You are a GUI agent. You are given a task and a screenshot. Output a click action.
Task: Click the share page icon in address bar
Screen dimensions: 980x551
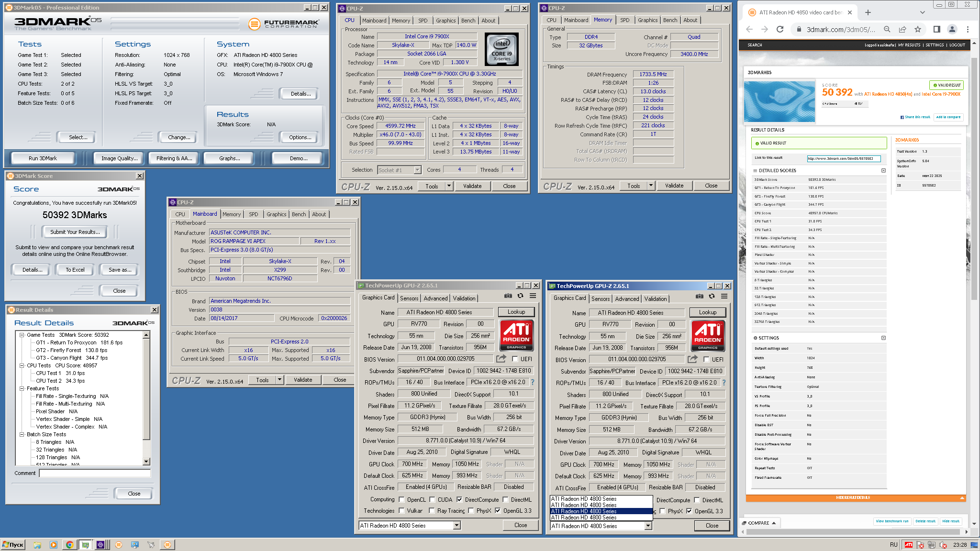pos(902,29)
